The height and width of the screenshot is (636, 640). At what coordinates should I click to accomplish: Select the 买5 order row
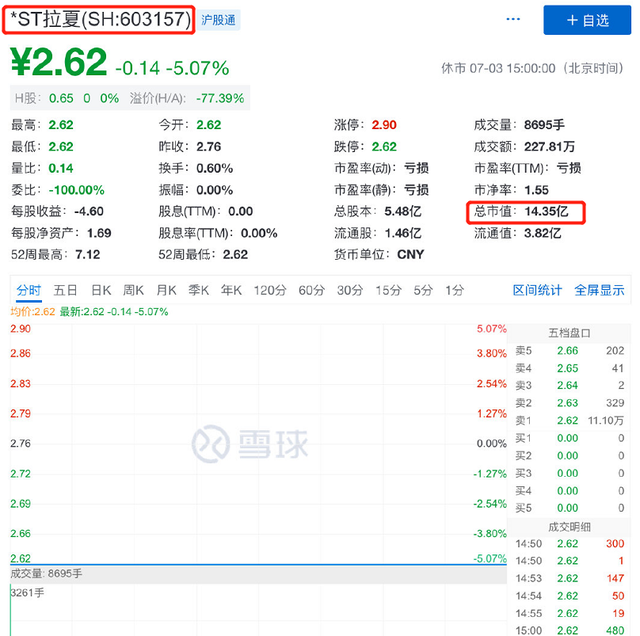click(569, 508)
